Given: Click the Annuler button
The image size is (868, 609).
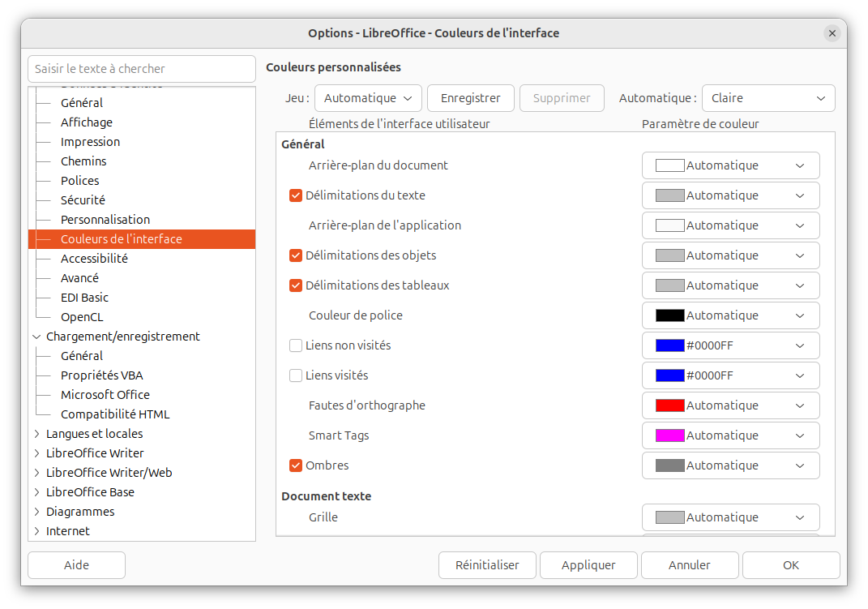Looking at the screenshot, I should coord(690,565).
